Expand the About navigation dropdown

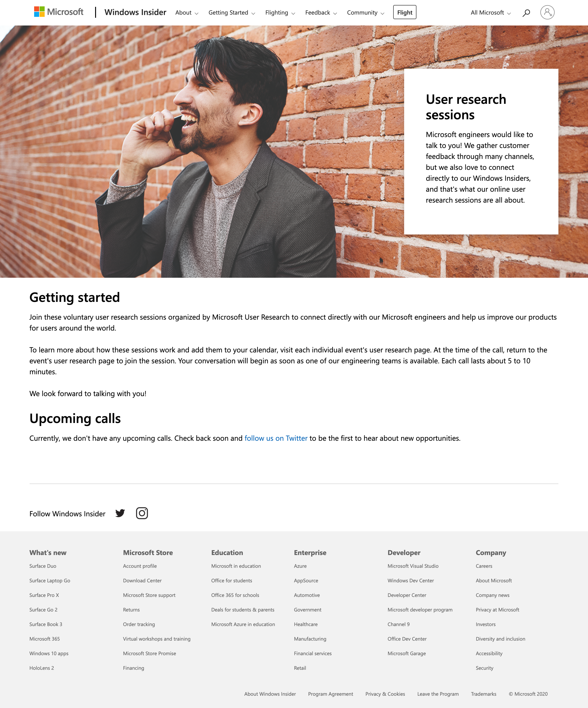pyautogui.click(x=186, y=12)
